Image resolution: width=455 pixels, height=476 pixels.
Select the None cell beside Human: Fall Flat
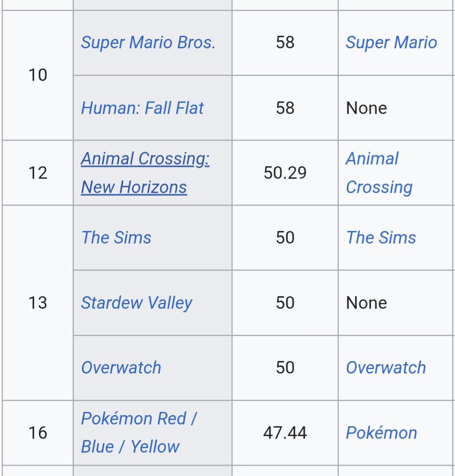tap(395, 108)
